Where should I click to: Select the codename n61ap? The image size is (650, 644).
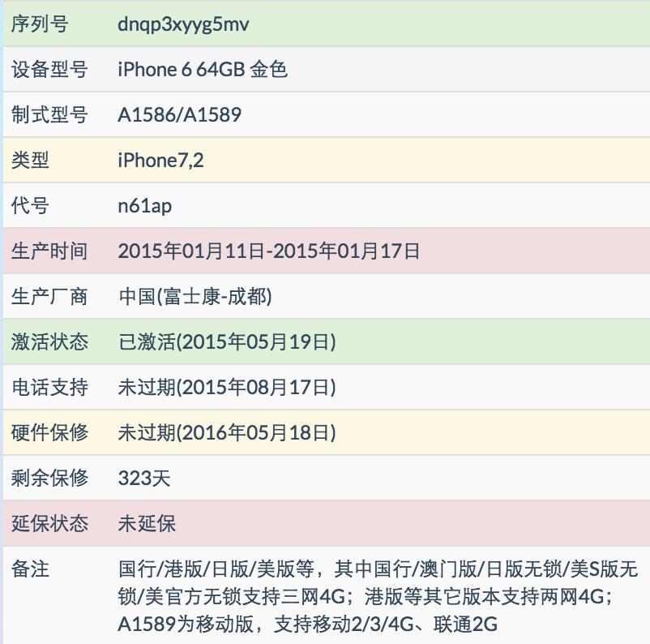point(145,206)
